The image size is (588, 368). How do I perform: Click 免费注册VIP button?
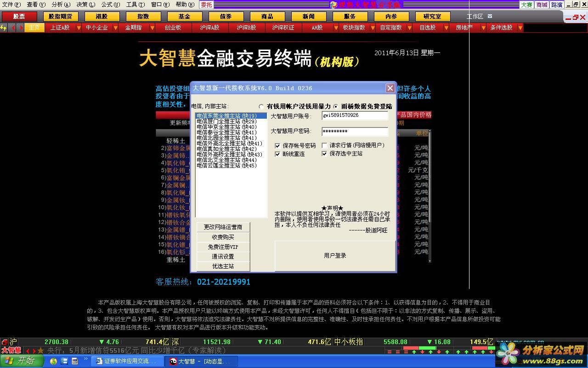click(x=223, y=247)
